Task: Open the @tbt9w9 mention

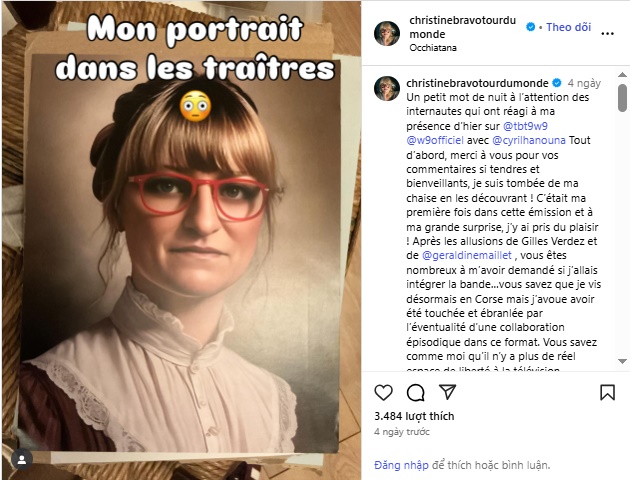Action: pos(525,126)
